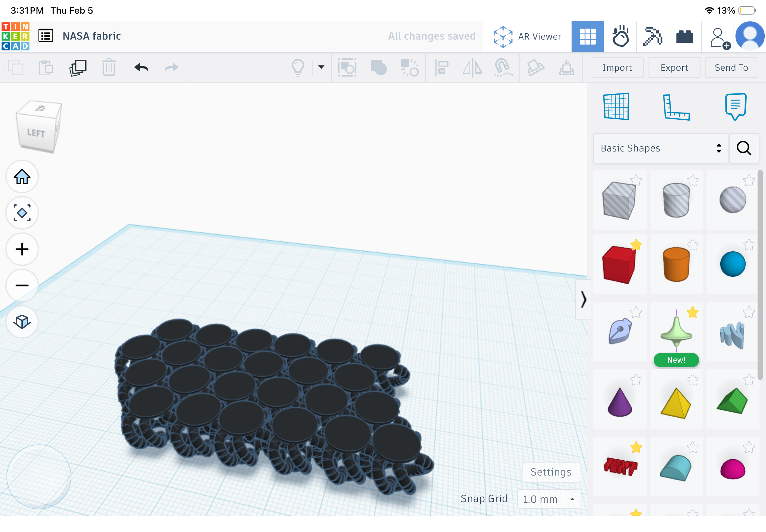Toggle perspective/orthographic view cube button
766x532 pixels.
[x=22, y=322]
